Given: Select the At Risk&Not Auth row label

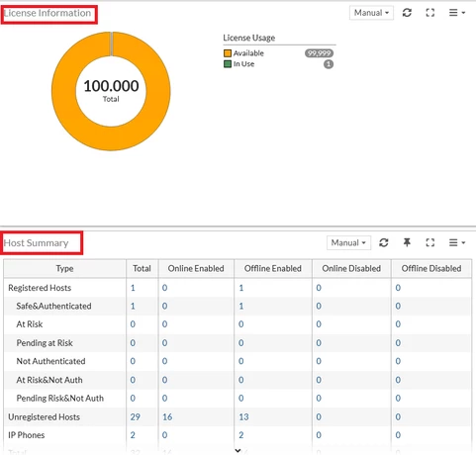Looking at the screenshot, I should point(49,380).
